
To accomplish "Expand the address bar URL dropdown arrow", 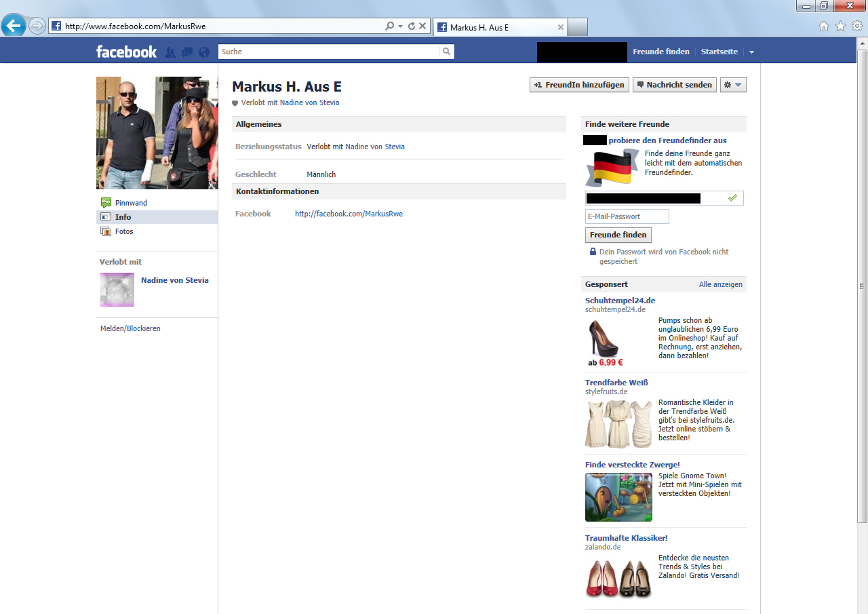I will tap(401, 26).
